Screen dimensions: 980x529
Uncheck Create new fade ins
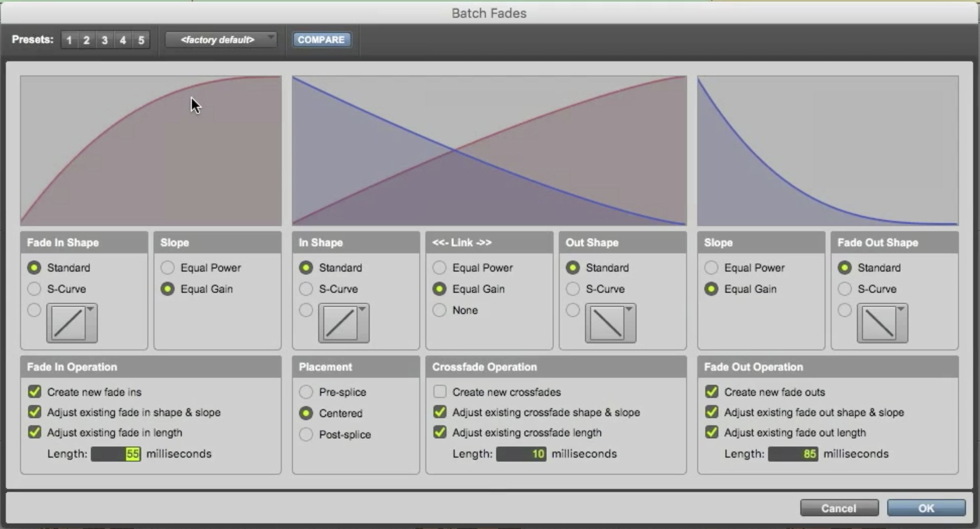tap(35, 391)
